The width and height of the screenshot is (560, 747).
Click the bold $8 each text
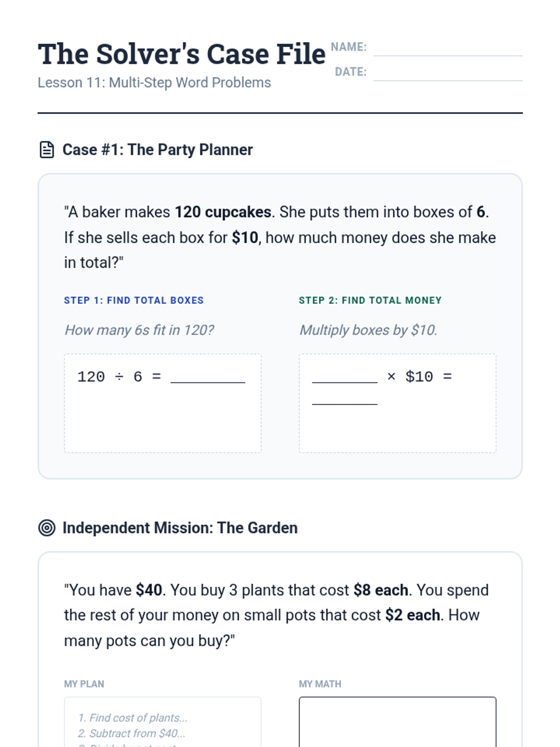tap(381, 590)
